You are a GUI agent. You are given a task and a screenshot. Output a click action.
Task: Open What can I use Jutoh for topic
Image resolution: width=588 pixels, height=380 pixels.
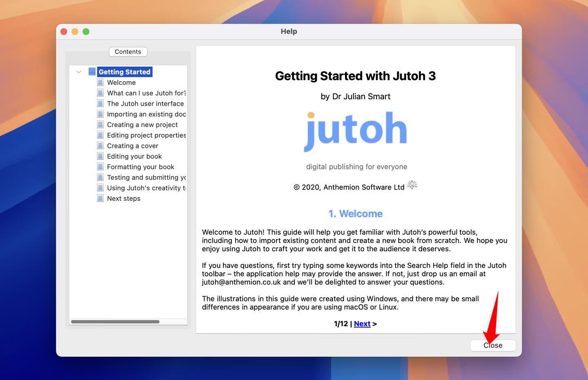147,93
